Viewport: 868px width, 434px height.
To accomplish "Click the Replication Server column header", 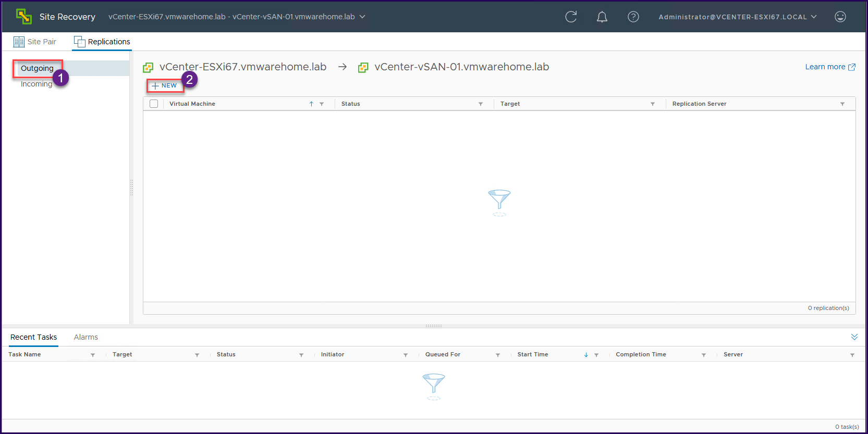I will tap(699, 104).
